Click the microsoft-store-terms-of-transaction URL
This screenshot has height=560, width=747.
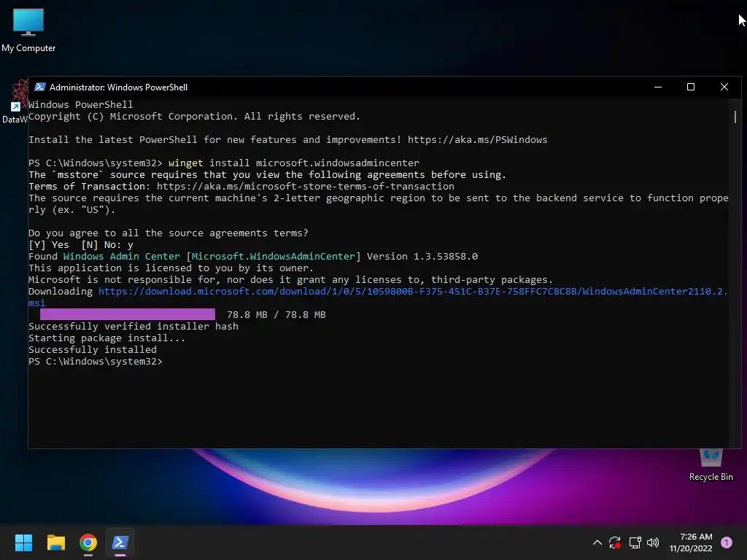(x=306, y=187)
